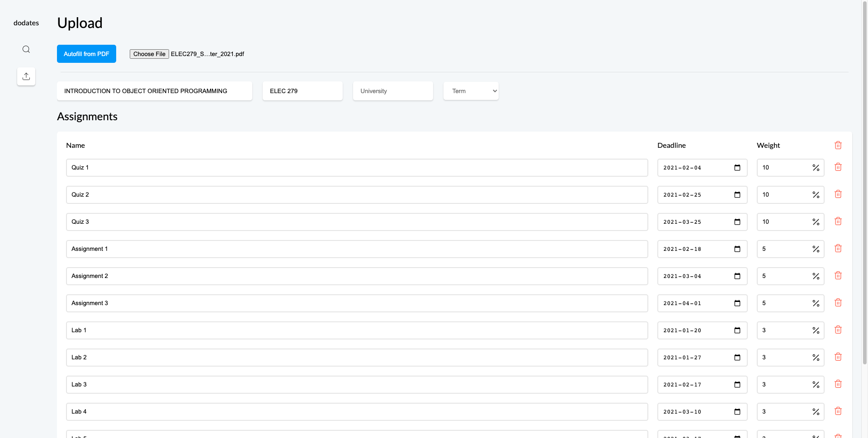Open calendar picker for Lab 4 deadline
This screenshot has width=868, height=438.
pos(737,412)
